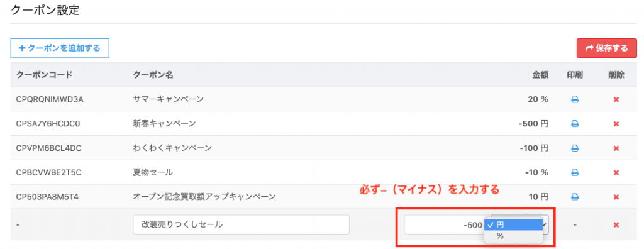Click the red 保存する button
Screen dimensions: 644x249
tap(607, 48)
